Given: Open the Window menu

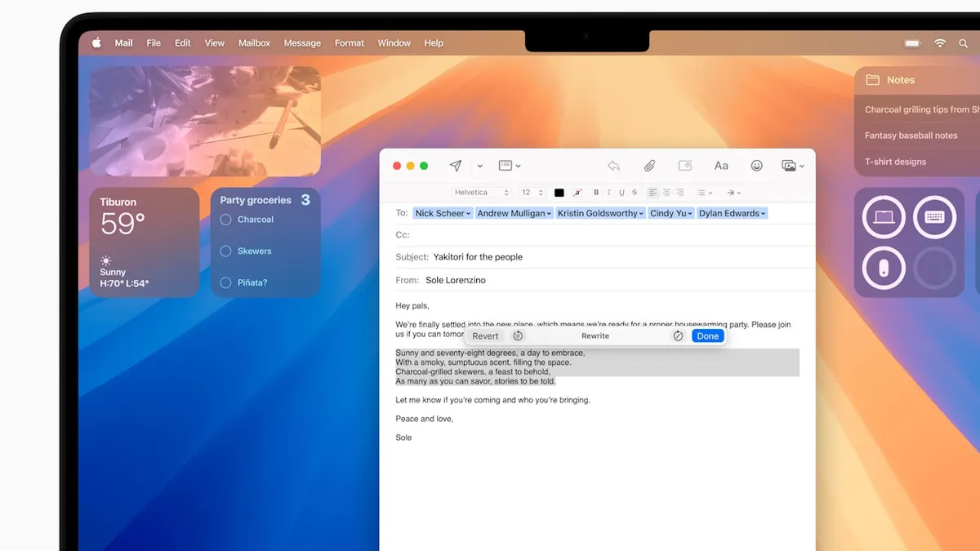Looking at the screenshot, I should point(394,43).
